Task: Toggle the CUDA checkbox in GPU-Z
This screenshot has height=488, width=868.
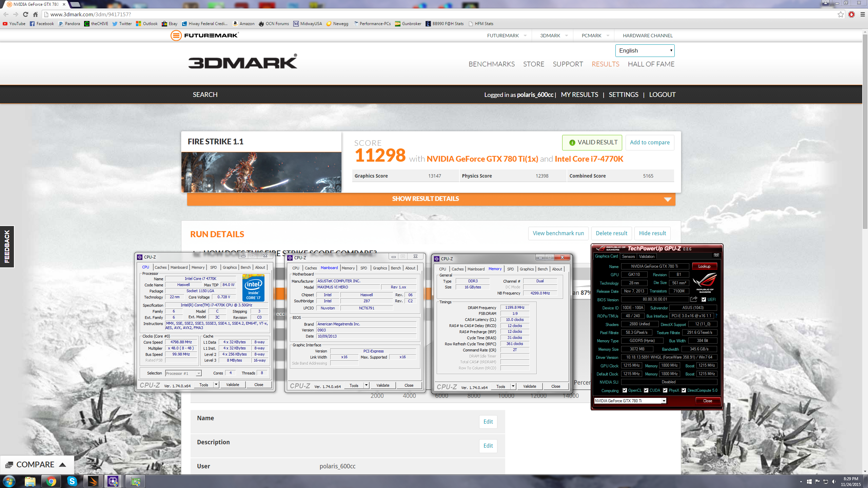Action: coord(646,390)
